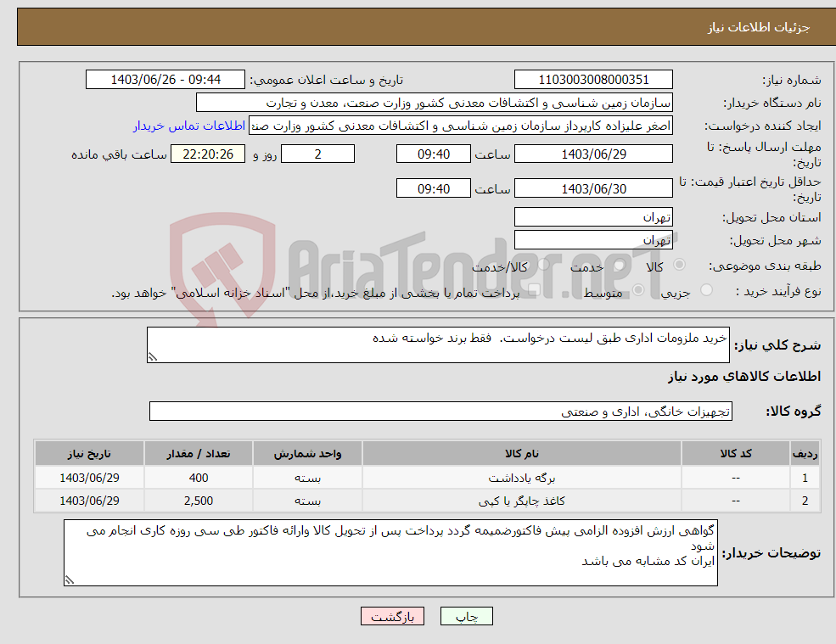Click the تعداد / مقدار column header
The height and width of the screenshot is (644, 836).
pyautogui.click(x=199, y=453)
